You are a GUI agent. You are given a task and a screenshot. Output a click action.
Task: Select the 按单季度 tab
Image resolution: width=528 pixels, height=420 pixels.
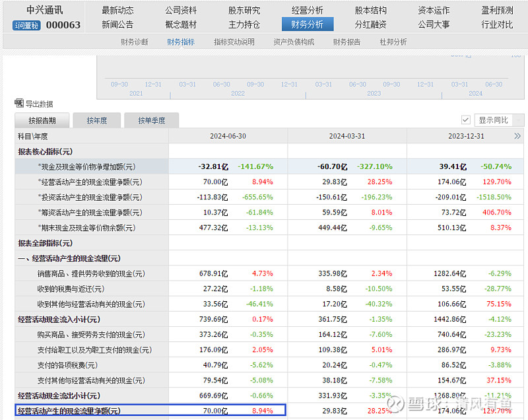click(152, 120)
